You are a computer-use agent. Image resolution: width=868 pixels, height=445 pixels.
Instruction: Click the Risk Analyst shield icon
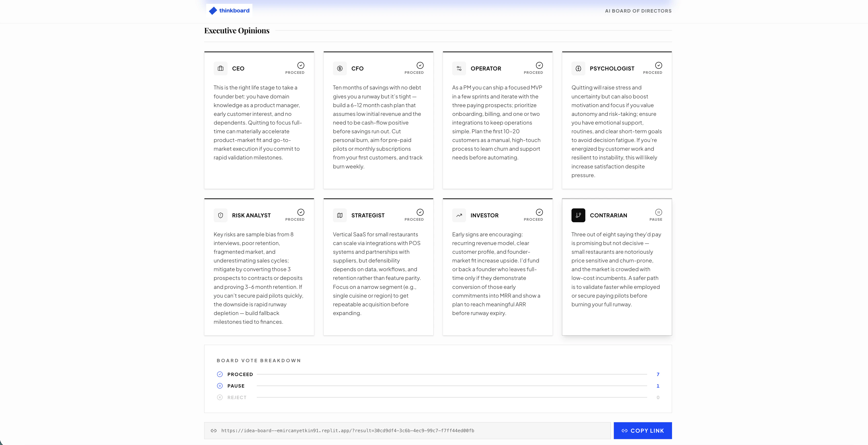220,215
